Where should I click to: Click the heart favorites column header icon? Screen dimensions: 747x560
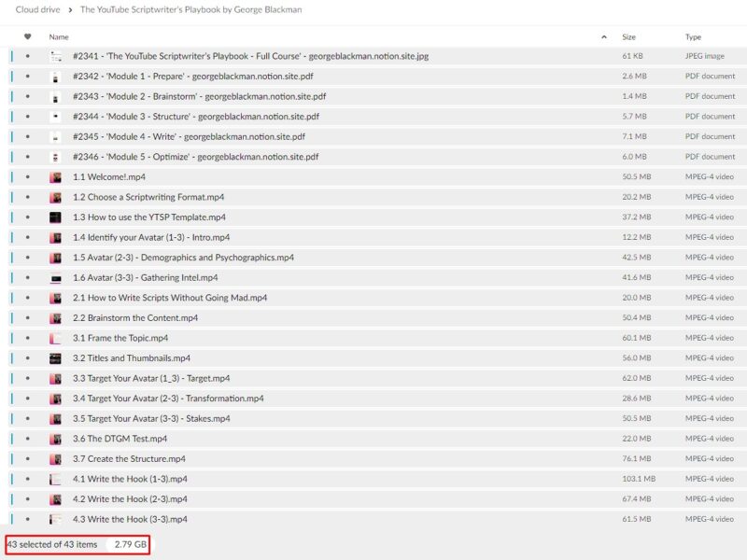pos(27,37)
